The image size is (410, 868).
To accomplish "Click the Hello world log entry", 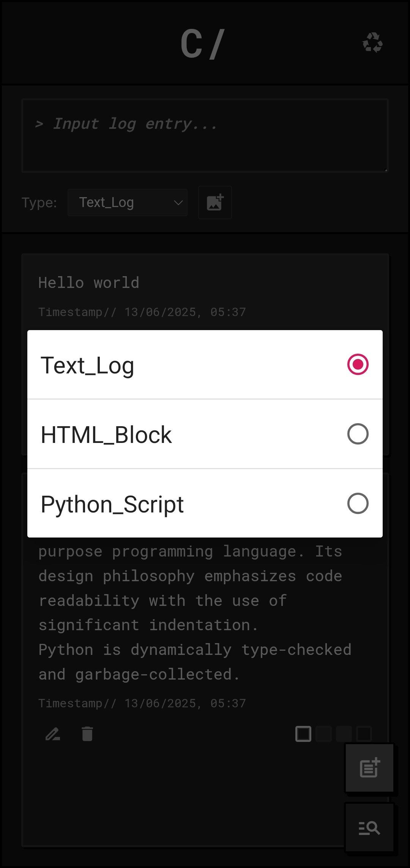I will tap(89, 282).
